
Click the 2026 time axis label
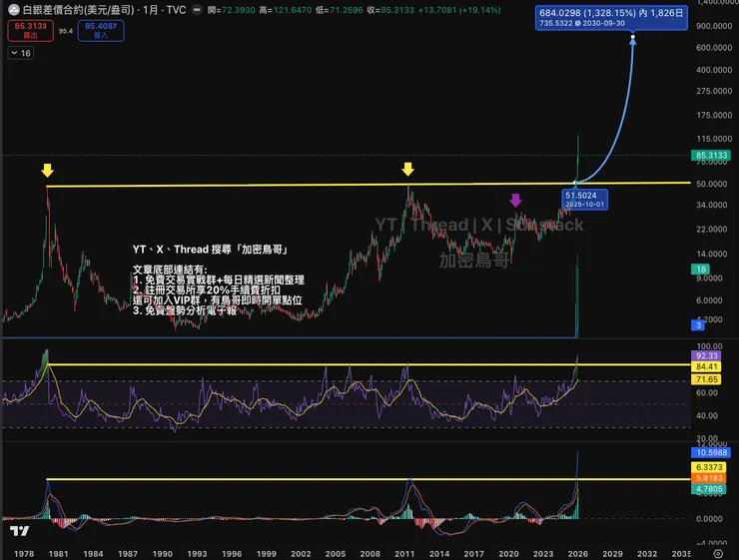(578, 554)
